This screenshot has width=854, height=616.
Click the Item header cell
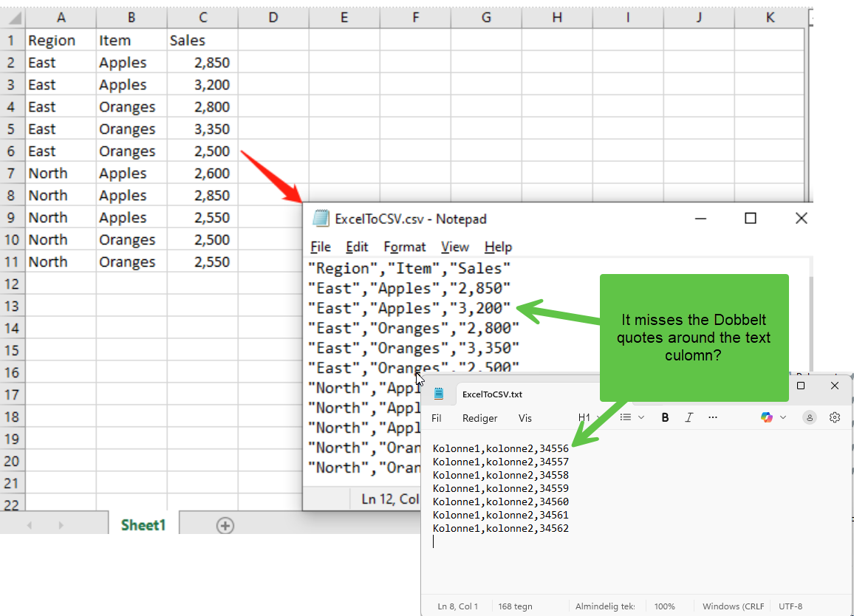pyautogui.click(x=131, y=41)
